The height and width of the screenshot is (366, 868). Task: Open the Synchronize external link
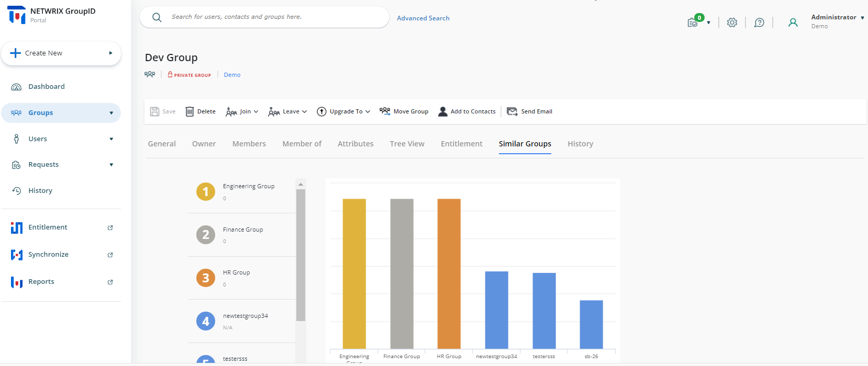pos(110,255)
